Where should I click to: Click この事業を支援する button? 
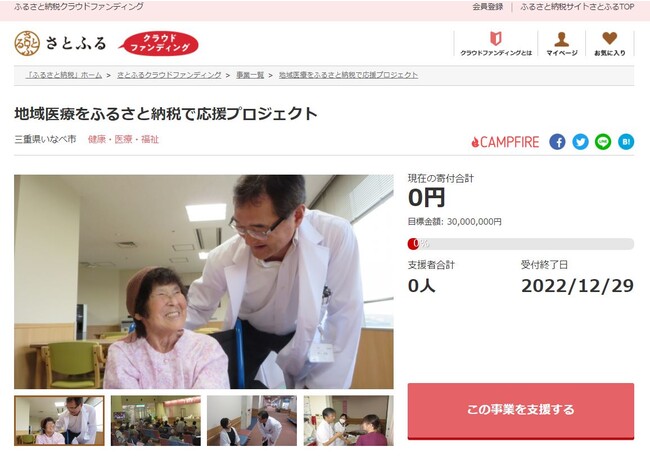(521, 410)
